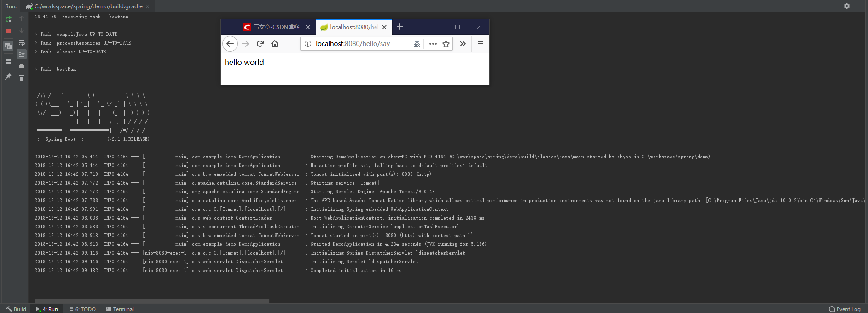Hide the Run tool window
This screenshot has height=313, width=868.
[x=859, y=6]
